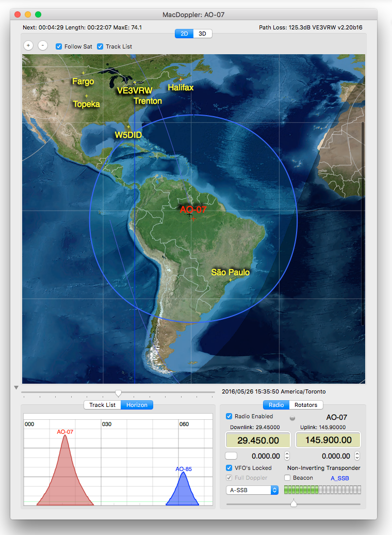Zoom out the map with minus button
The image size is (392, 535).
click(43, 45)
